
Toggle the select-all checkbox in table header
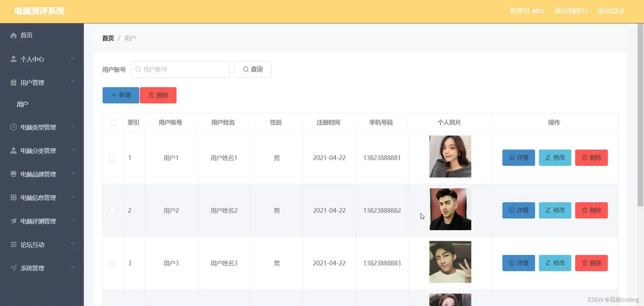113,122
